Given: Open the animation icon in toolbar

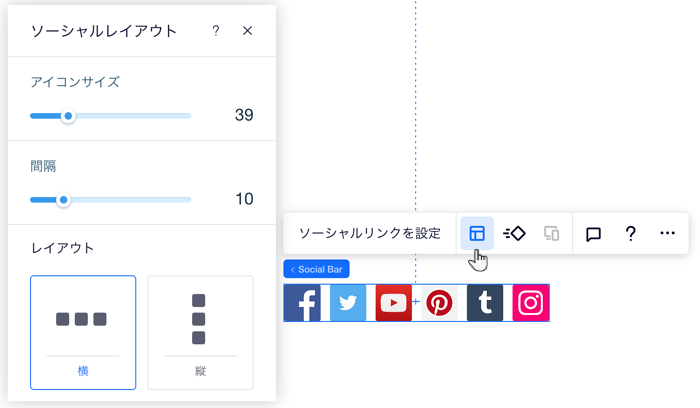Looking at the screenshot, I should point(514,233).
